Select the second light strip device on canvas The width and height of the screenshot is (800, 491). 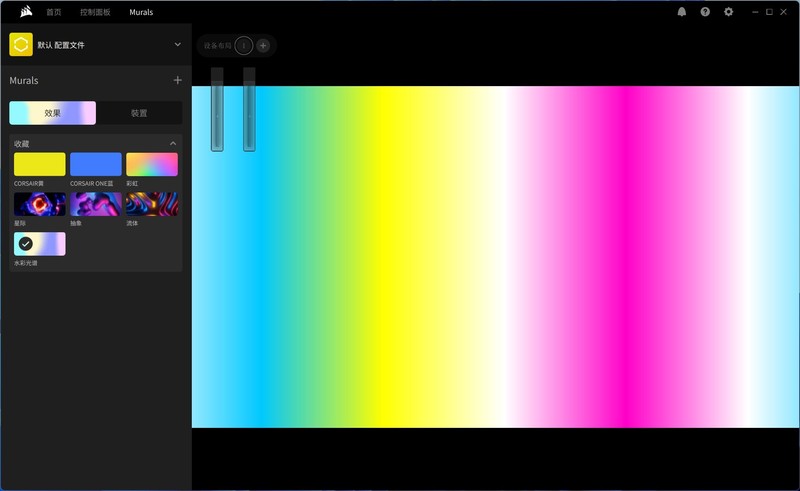pos(249,109)
